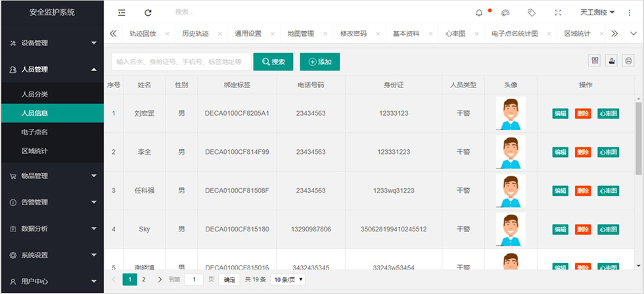Expand 系统设置 sidebar menu
This screenshot has height=294, width=644.
(x=52, y=255)
